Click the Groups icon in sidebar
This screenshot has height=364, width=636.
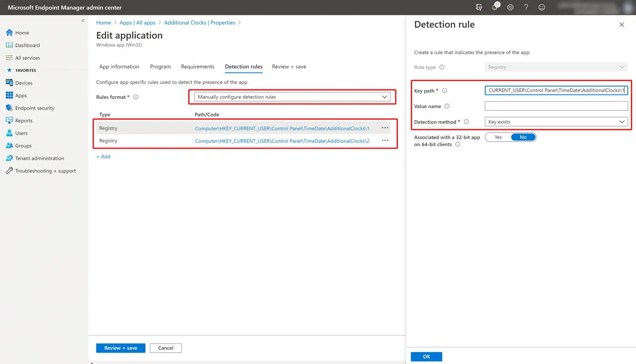(9, 146)
